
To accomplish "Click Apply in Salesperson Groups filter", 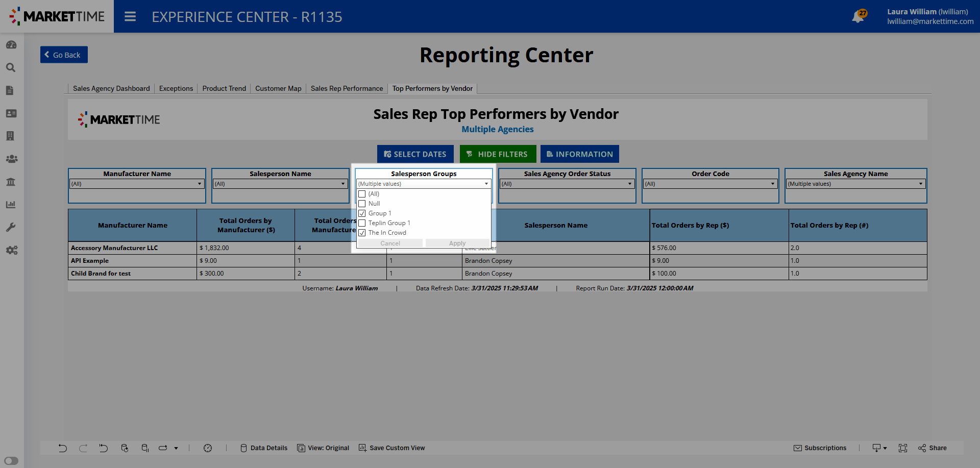I will pyautogui.click(x=457, y=243).
